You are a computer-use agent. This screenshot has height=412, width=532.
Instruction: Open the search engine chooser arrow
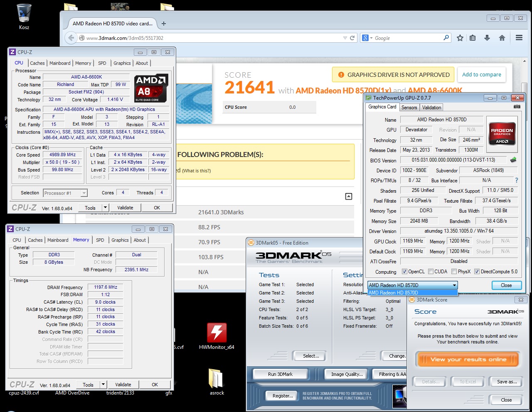[x=371, y=38]
